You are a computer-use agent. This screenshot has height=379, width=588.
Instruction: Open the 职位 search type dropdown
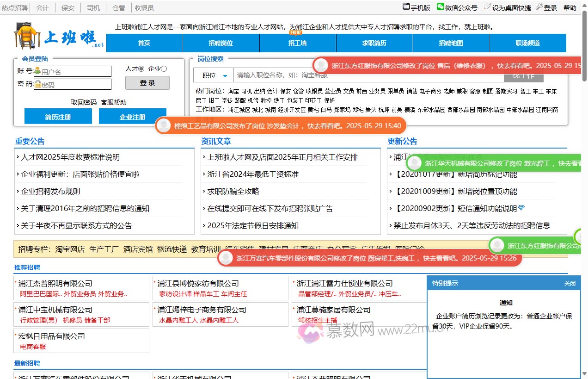pyautogui.click(x=214, y=75)
